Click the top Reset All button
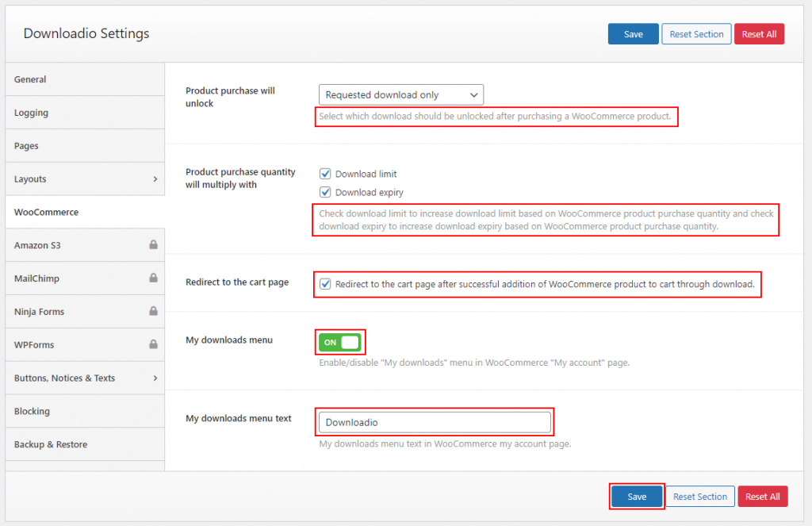812x526 pixels. (759, 34)
